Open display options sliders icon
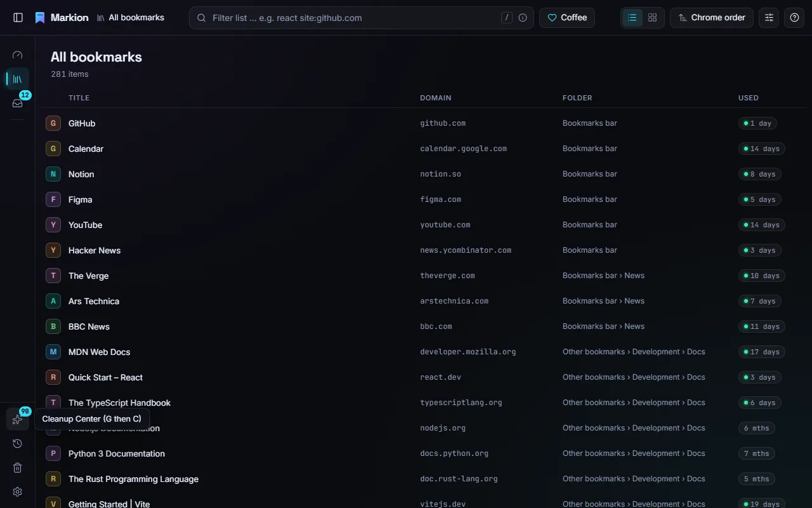This screenshot has width=812, height=508. tap(769, 18)
